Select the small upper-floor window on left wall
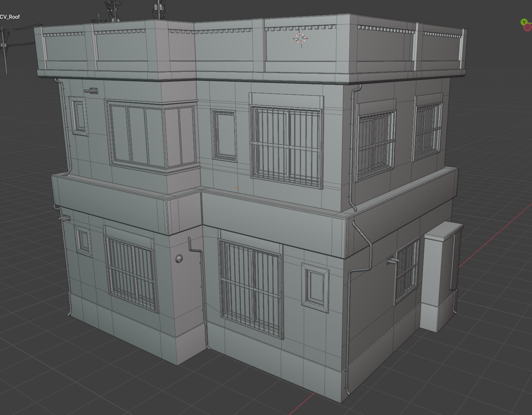 [79, 116]
